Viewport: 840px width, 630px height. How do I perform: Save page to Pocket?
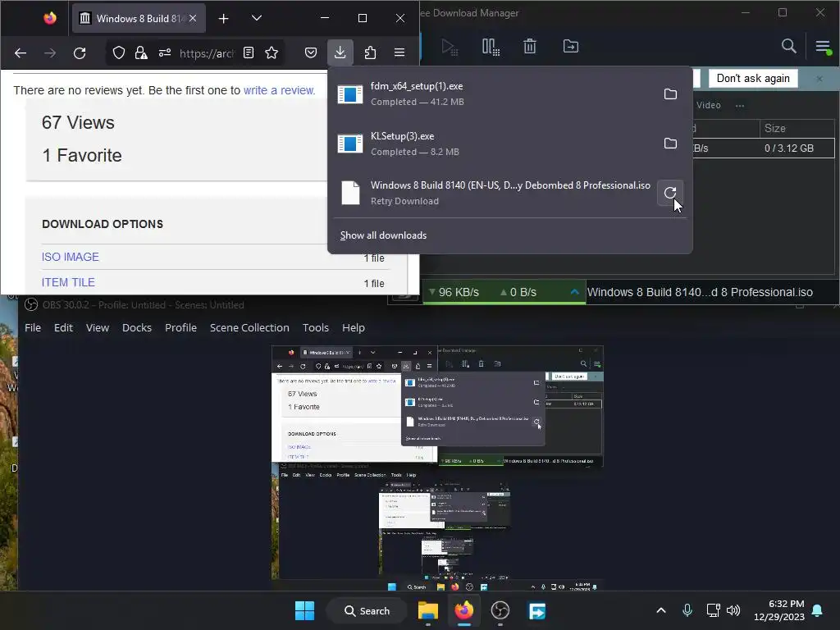311,52
